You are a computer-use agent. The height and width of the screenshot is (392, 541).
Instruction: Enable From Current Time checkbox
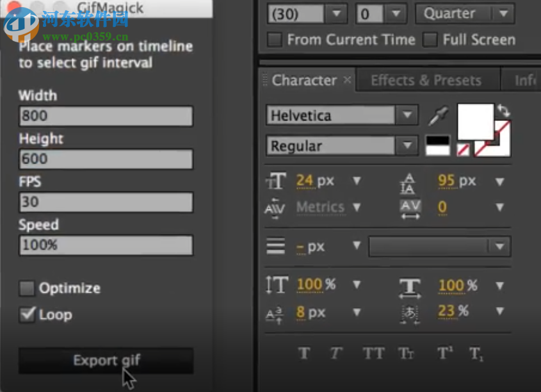click(275, 40)
